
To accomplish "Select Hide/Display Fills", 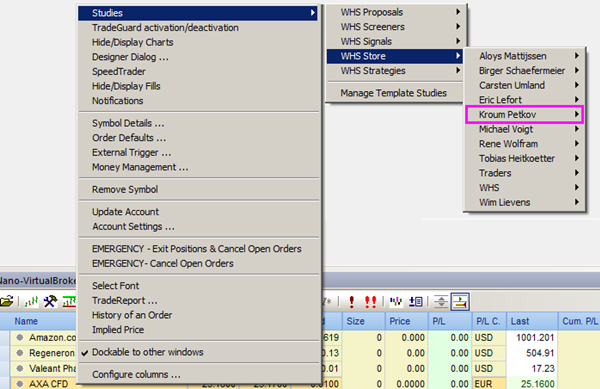I will (199, 86).
